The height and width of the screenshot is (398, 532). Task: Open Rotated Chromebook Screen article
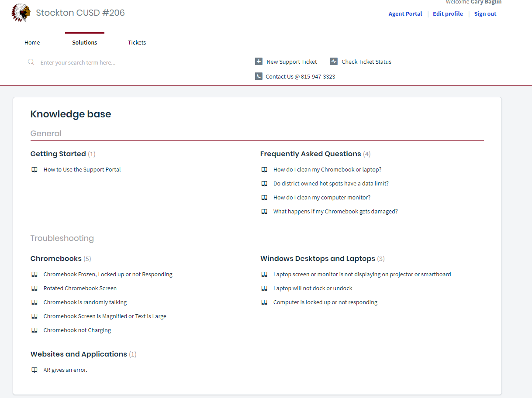point(80,288)
